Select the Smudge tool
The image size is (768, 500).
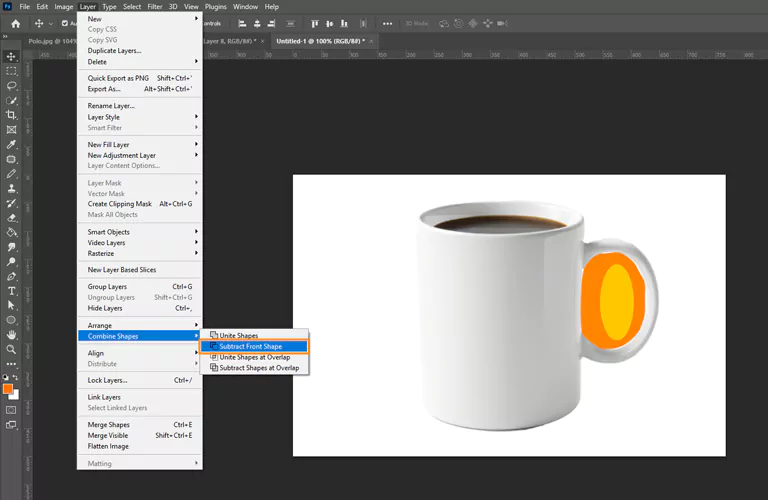click(11, 247)
